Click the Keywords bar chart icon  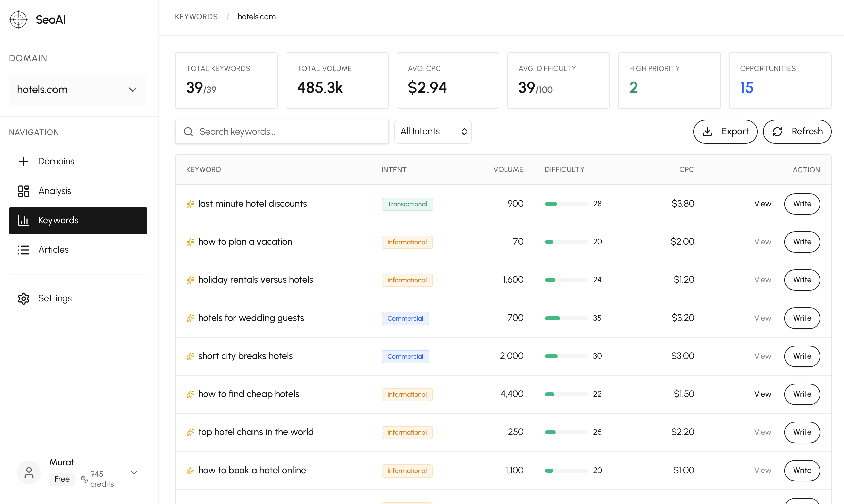[x=23, y=220]
